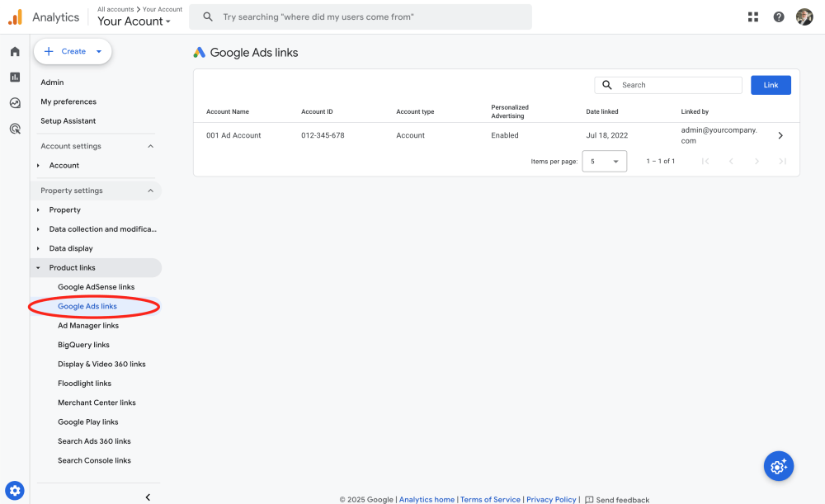Screen dimensions: 825x504
Task: Click the Google Ads logo beside page title
Action: 199,53
